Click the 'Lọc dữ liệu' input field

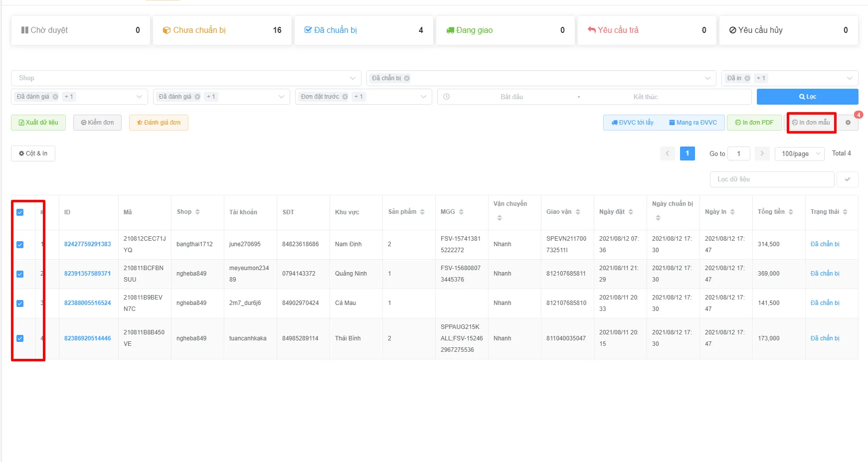point(772,179)
